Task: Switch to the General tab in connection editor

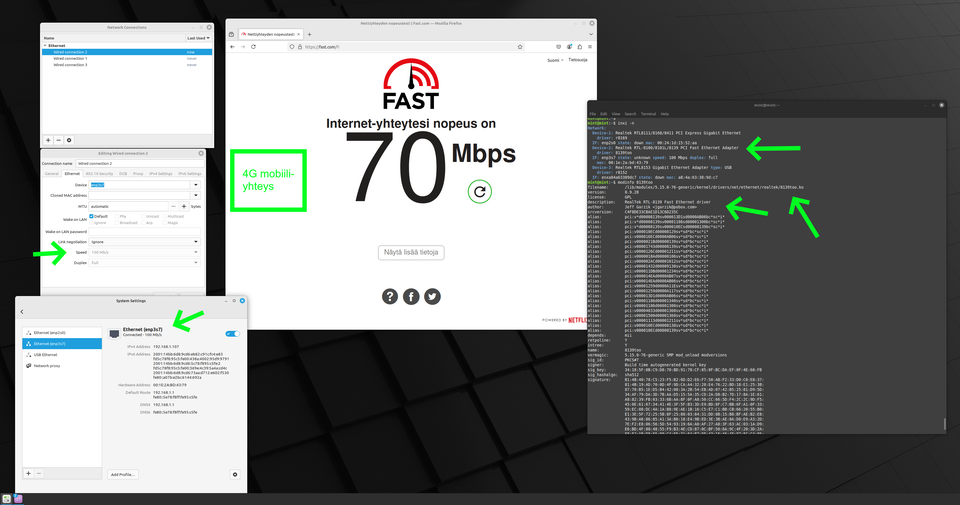Action: (x=52, y=174)
